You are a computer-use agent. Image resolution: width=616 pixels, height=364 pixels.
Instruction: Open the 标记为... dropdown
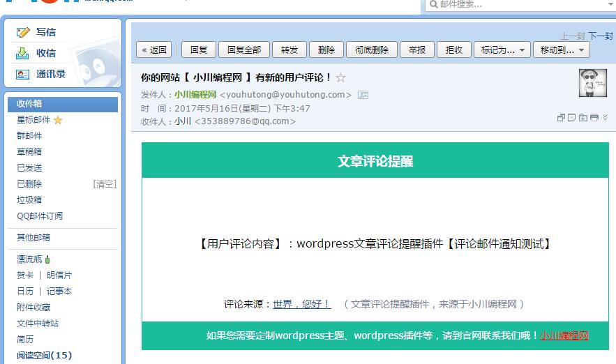click(502, 50)
